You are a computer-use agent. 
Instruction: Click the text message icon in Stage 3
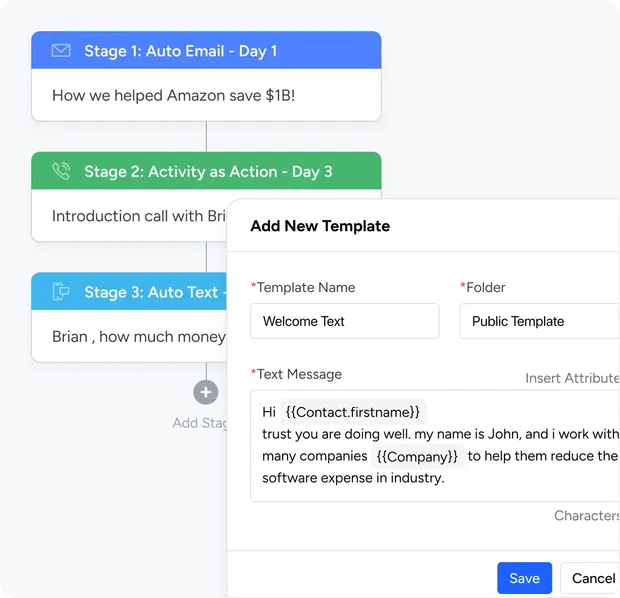(x=61, y=292)
